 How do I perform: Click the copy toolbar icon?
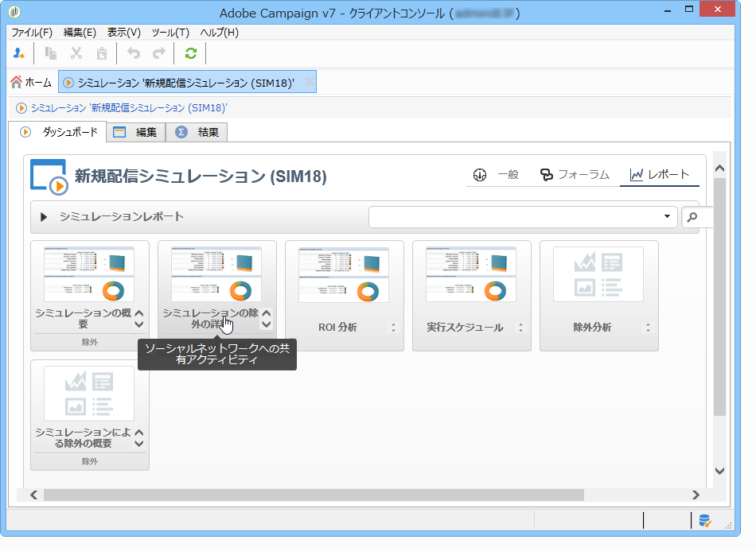point(51,53)
